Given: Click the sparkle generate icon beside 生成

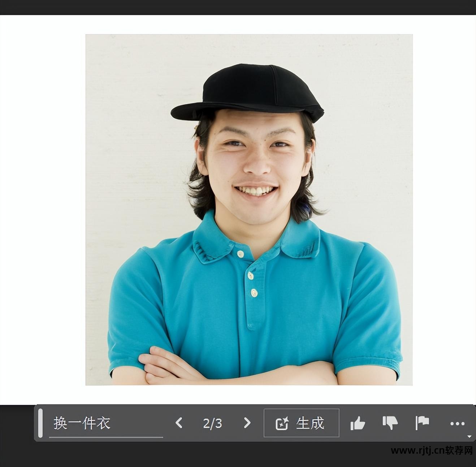Looking at the screenshot, I should coord(282,423).
